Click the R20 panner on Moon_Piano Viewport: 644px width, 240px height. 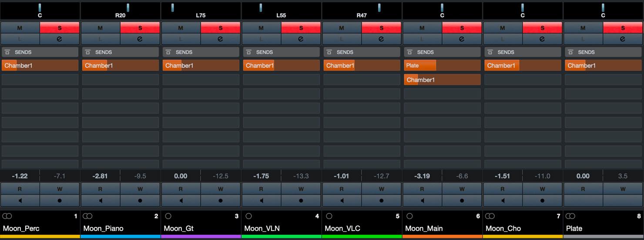tap(121, 10)
